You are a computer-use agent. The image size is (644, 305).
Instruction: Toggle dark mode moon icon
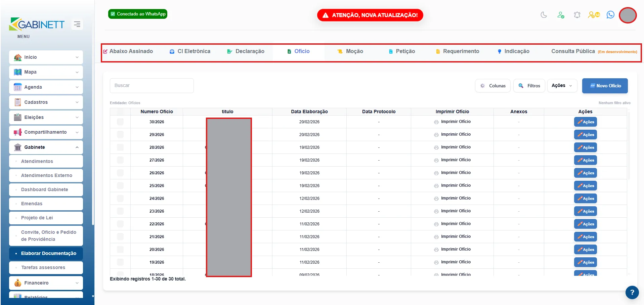[544, 15]
